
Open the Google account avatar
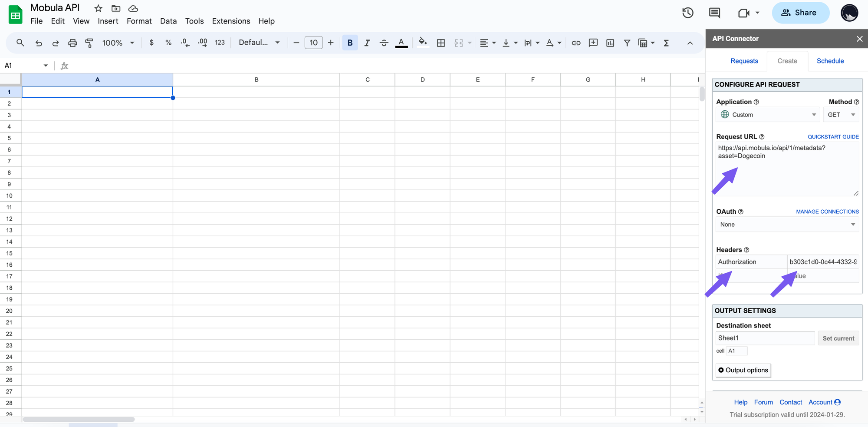click(849, 13)
